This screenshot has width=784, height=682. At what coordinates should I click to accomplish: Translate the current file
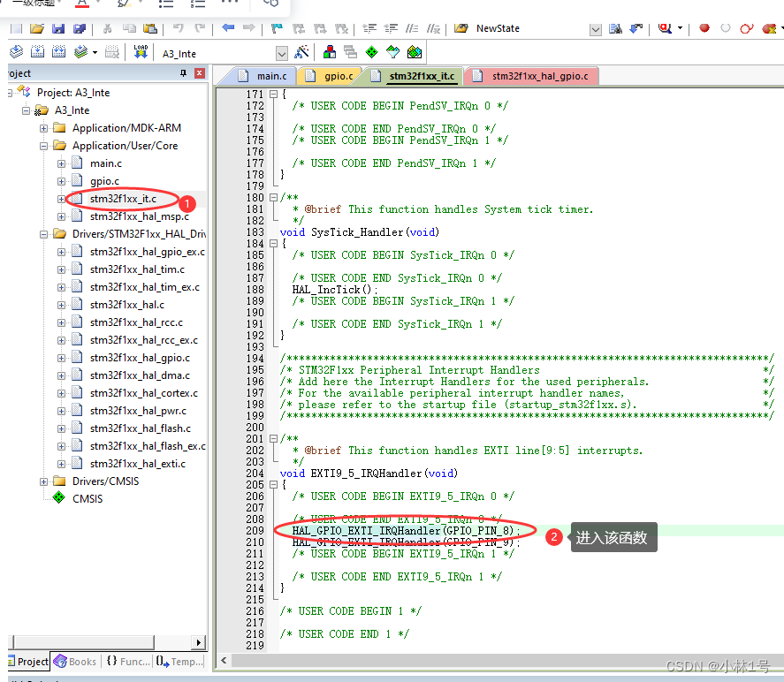coord(17,51)
